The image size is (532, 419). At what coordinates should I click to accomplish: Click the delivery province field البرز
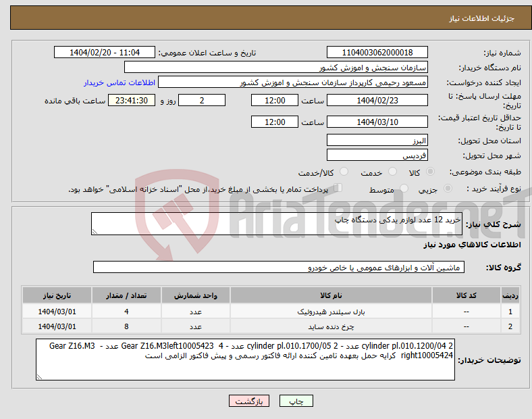click(377, 140)
